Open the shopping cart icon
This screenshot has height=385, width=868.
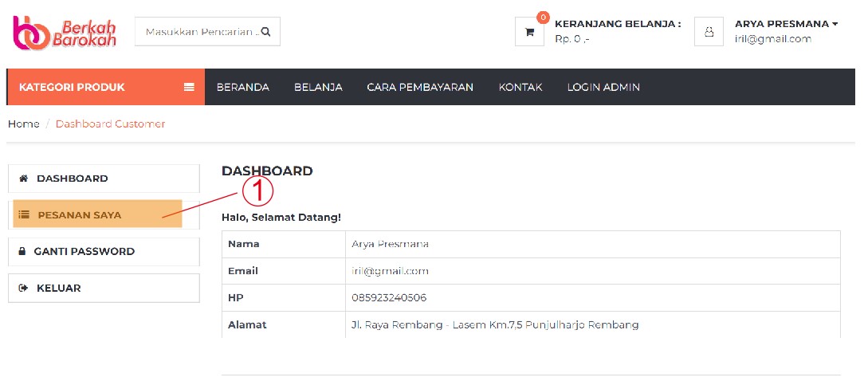point(529,32)
